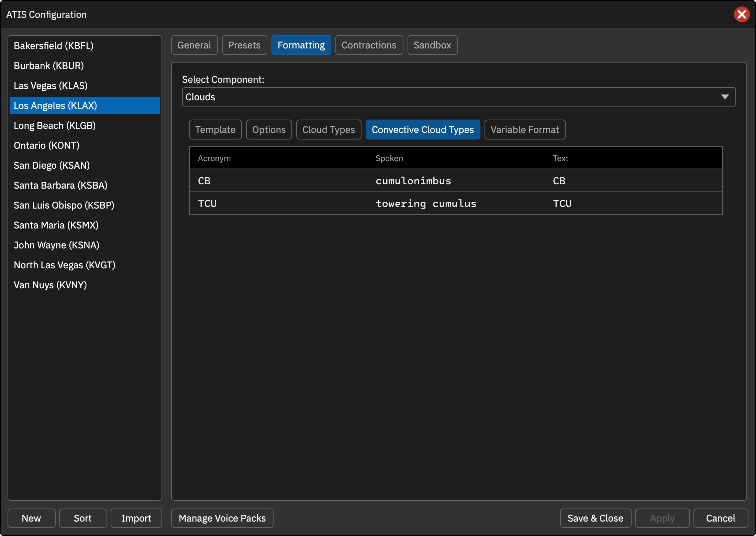Select San Luis Obispo (KSBP) station
756x536 pixels.
(85, 205)
